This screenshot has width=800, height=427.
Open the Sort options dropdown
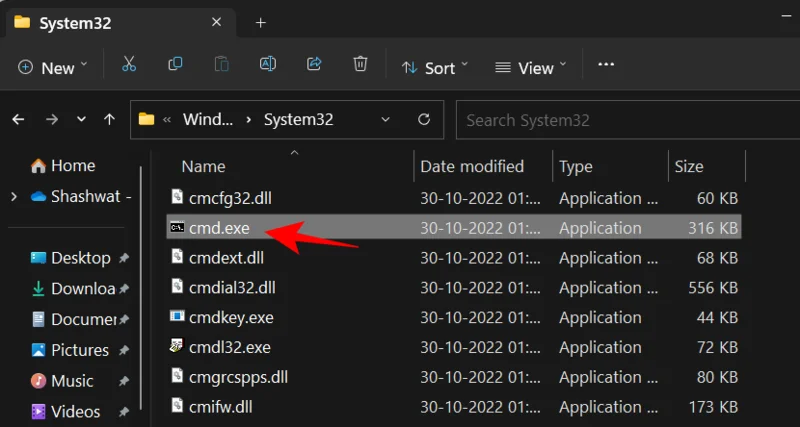tap(435, 67)
